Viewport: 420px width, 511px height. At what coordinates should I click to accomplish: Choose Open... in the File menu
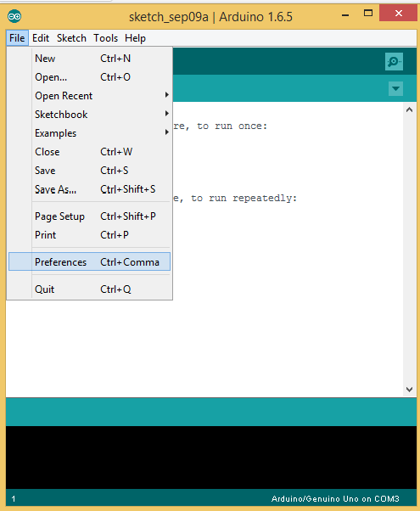[89, 77]
